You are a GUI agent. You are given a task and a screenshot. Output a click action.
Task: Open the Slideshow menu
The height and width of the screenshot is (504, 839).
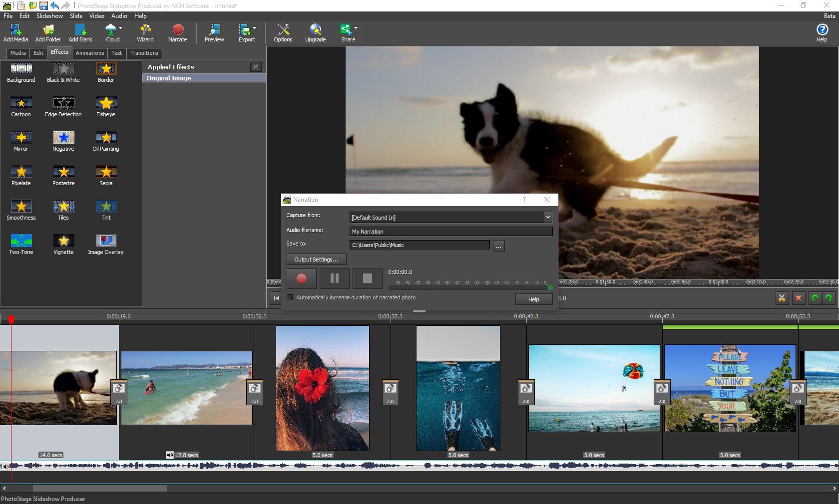pos(49,16)
